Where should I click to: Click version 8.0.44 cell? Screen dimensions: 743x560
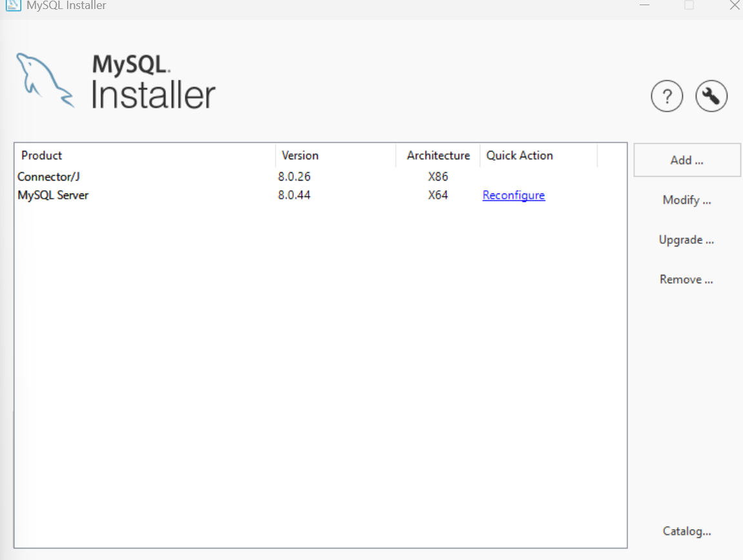click(x=294, y=195)
